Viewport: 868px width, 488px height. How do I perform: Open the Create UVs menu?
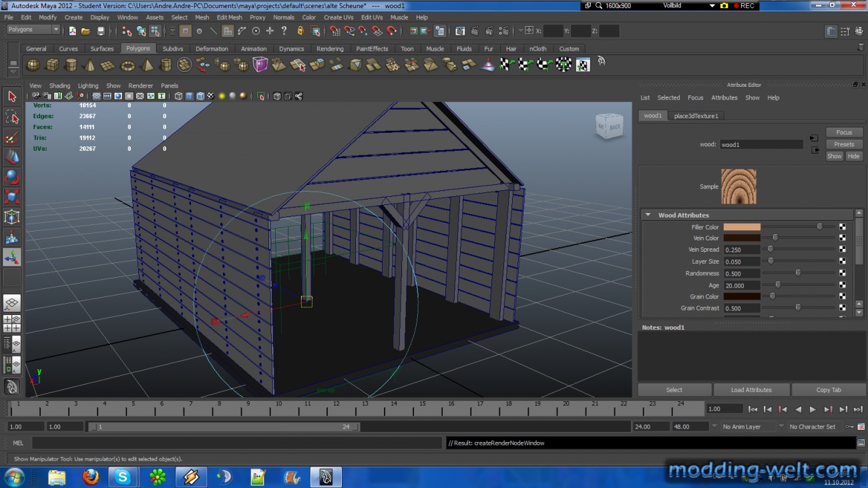(x=339, y=17)
